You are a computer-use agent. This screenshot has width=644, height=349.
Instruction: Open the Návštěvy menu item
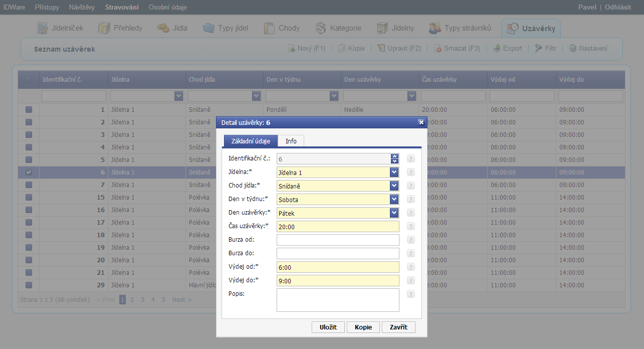click(82, 7)
